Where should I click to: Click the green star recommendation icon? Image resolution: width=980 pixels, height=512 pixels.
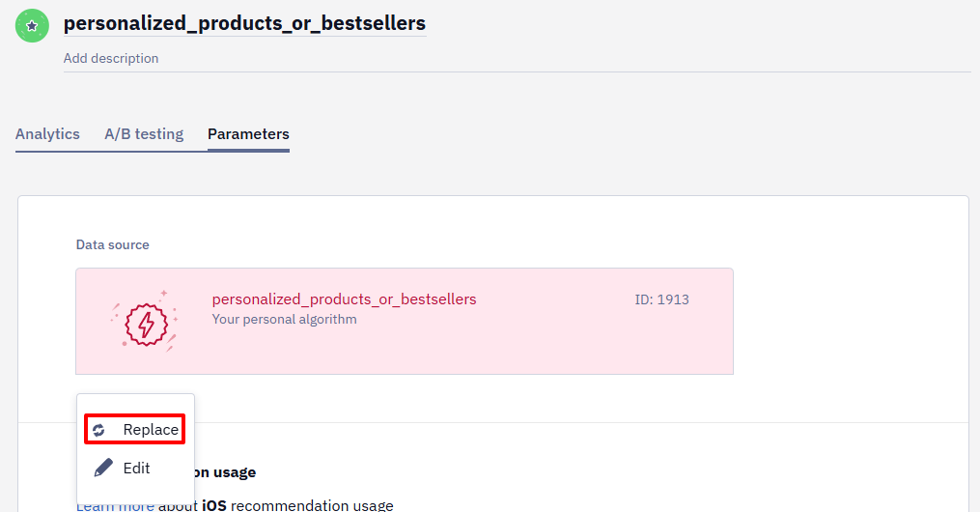pyautogui.click(x=32, y=26)
